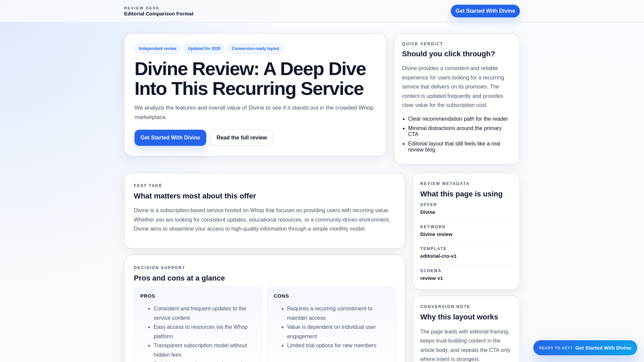Click the QUICK VERDICT label
The width and height of the screenshot is (644, 362).
pyautogui.click(x=423, y=44)
